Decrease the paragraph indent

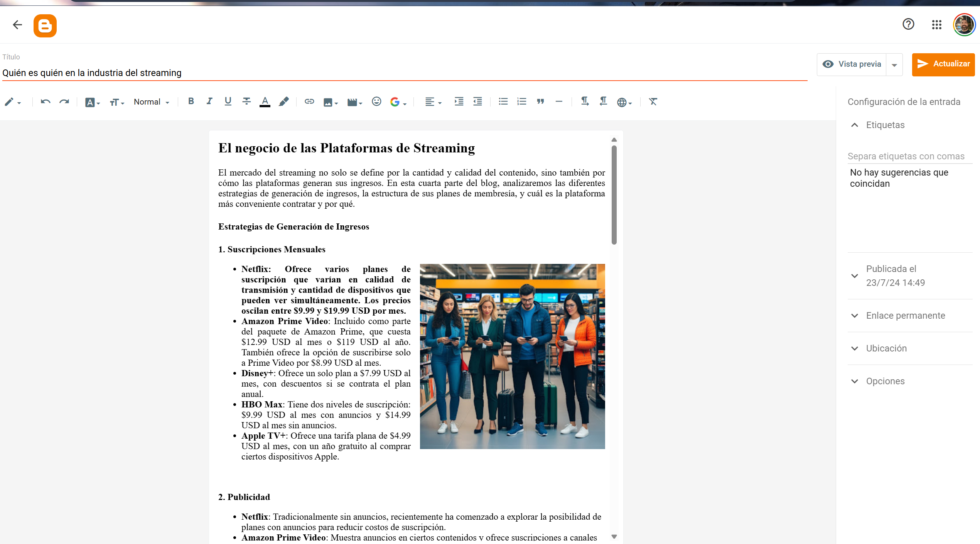(477, 101)
